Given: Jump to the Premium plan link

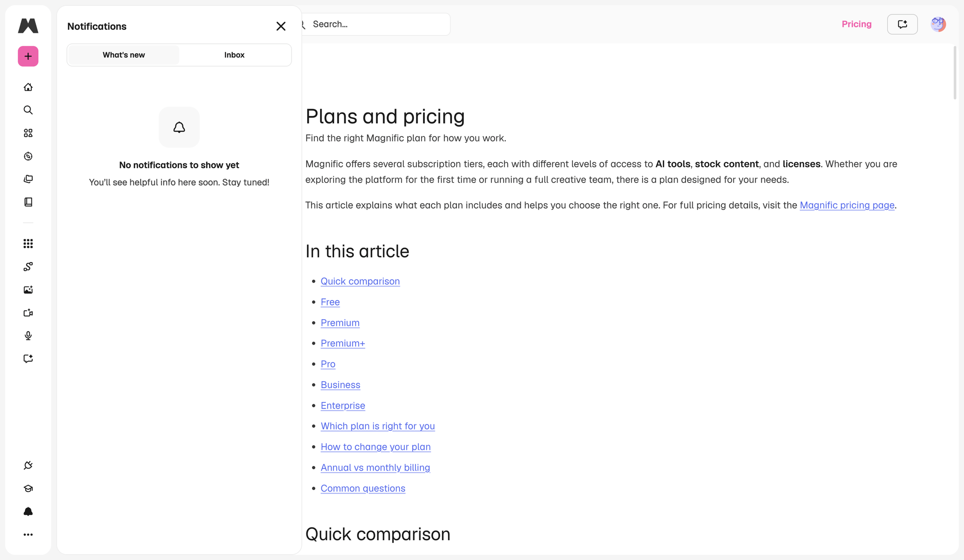Looking at the screenshot, I should tap(340, 323).
